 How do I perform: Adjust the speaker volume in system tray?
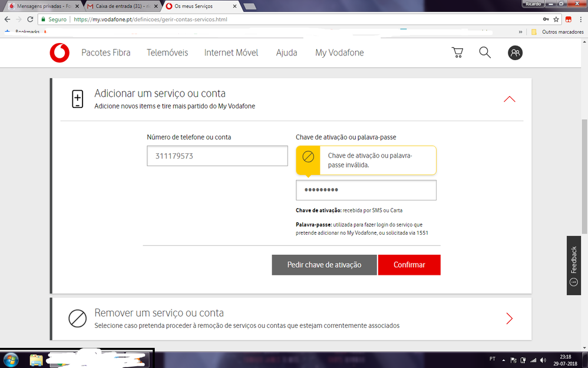pyautogui.click(x=543, y=359)
